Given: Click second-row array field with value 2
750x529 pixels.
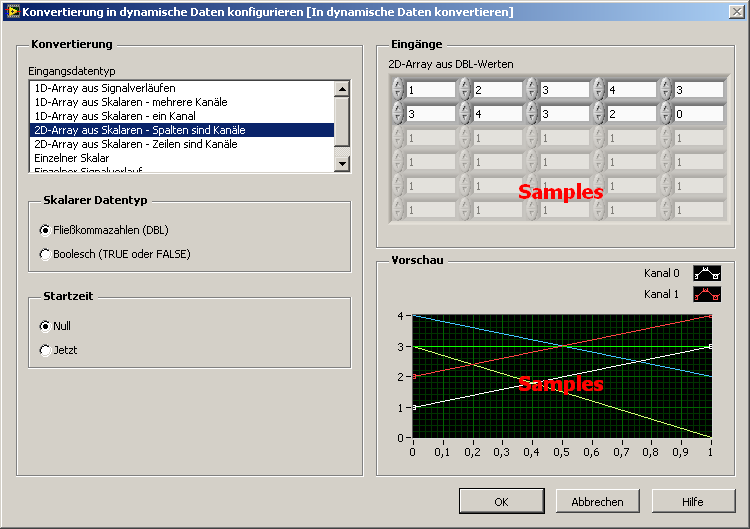Looking at the screenshot, I should [632, 114].
